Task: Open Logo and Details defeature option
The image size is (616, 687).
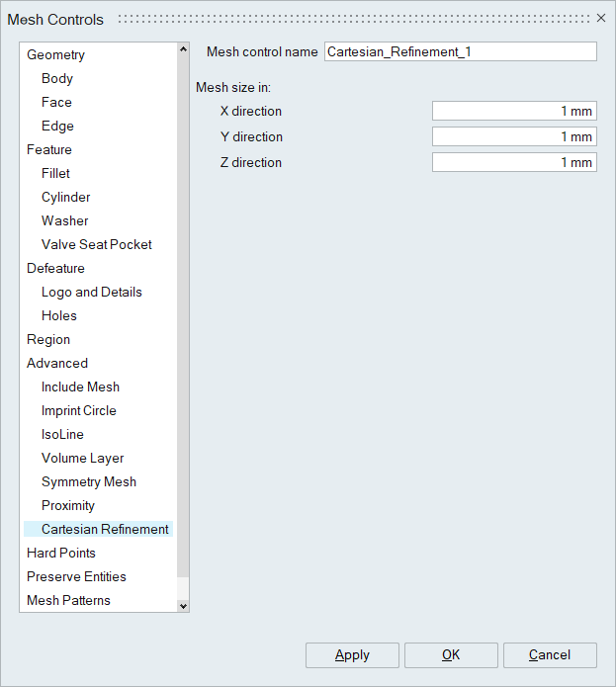Action: (x=92, y=292)
